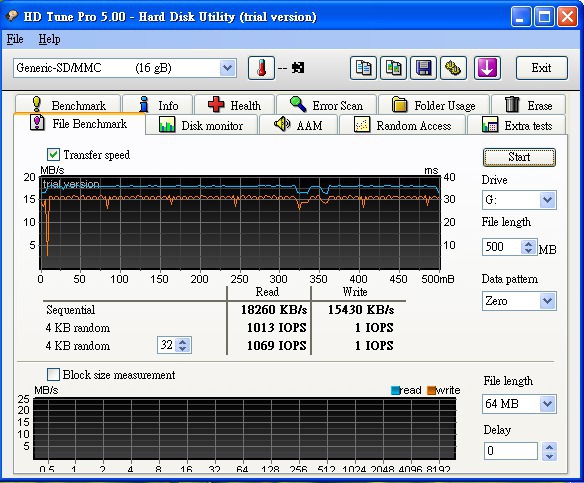Viewport: 584px width, 483px height.
Task: Go to the Error Scan tab
Action: tap(327, 104)
